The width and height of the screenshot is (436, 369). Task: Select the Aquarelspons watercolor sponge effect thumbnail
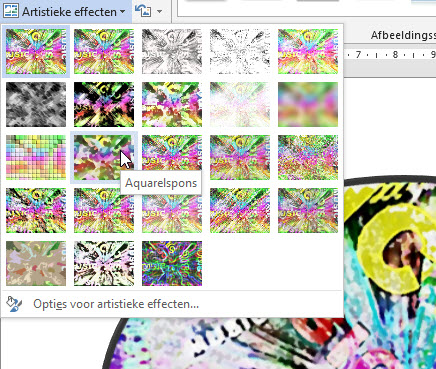tap(104, 157)
